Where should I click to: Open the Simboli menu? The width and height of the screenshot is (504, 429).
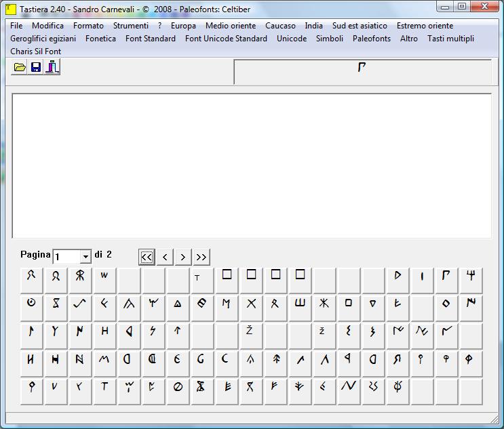330,39
